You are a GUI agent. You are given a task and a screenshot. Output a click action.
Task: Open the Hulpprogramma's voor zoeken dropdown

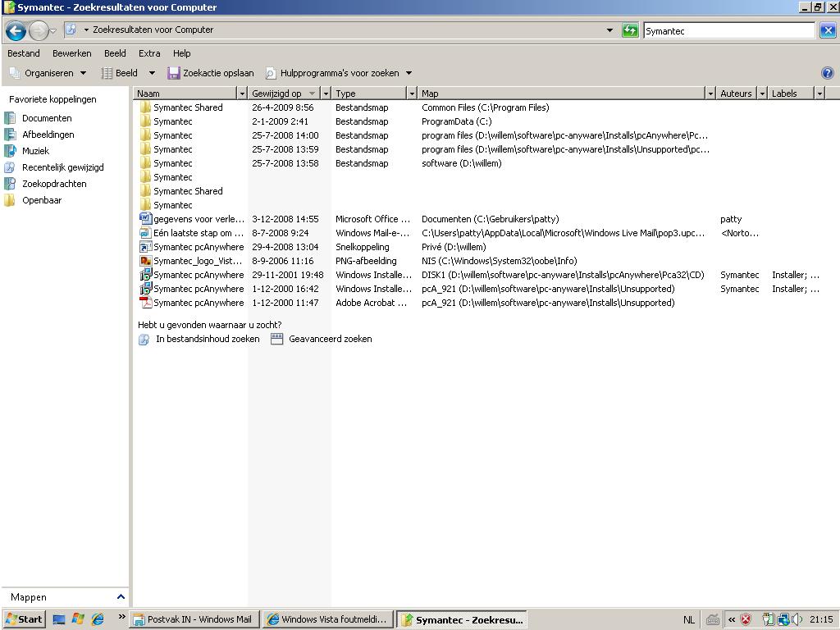[339, 73]
